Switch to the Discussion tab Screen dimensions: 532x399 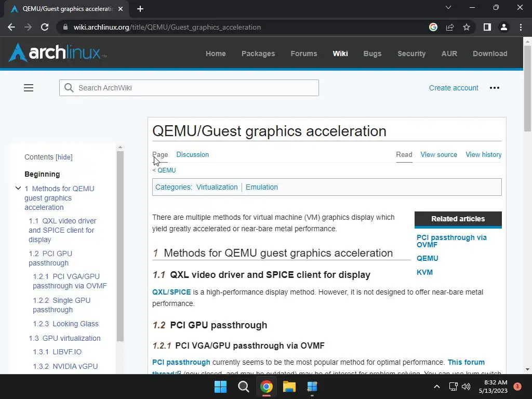192,154
